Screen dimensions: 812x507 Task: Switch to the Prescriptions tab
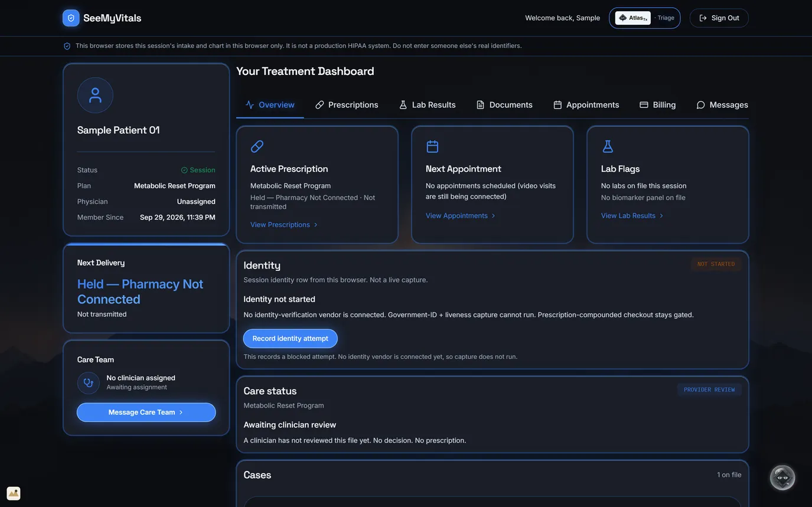(347, 104)
